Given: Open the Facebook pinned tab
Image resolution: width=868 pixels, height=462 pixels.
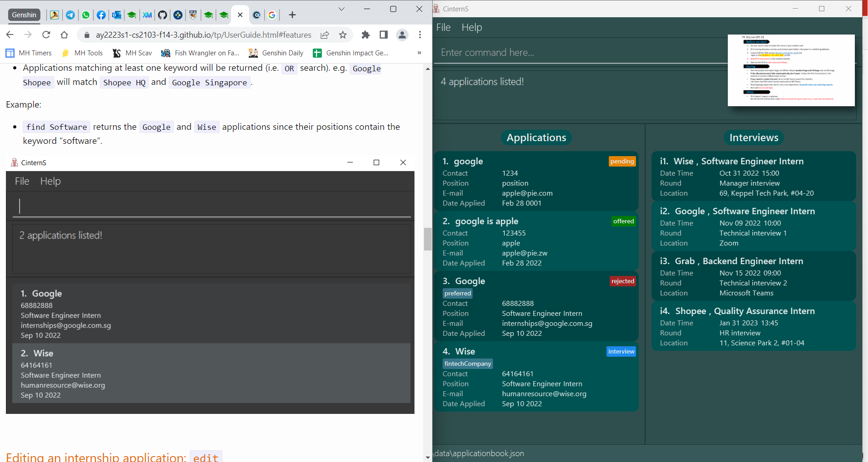Looking at the screenshot, I should (101, 15).
